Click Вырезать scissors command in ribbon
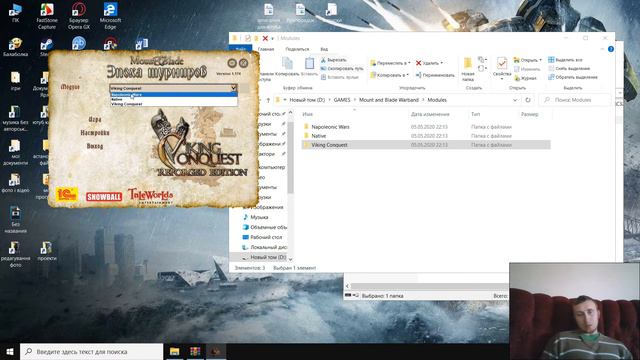 (333, 60)
